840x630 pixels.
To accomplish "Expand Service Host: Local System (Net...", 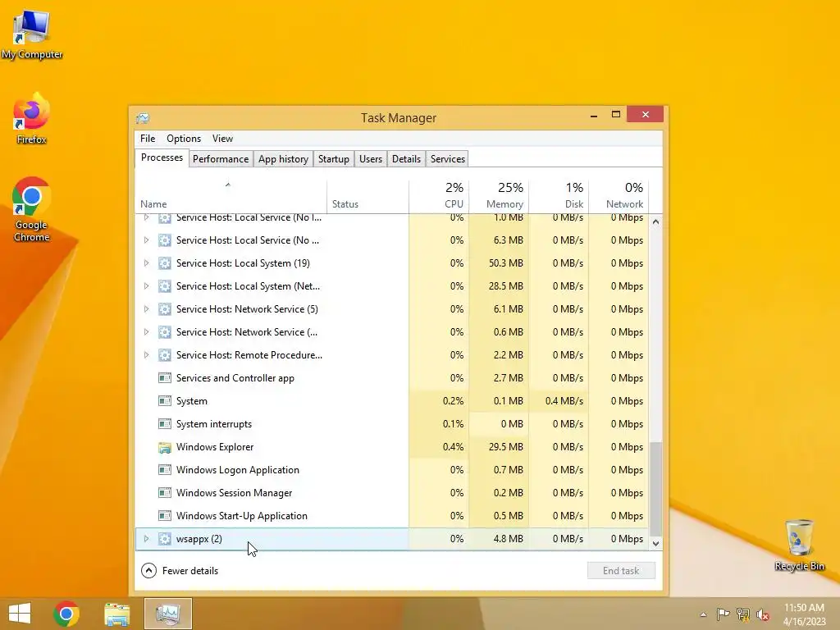I will click(x=146, y=286).
